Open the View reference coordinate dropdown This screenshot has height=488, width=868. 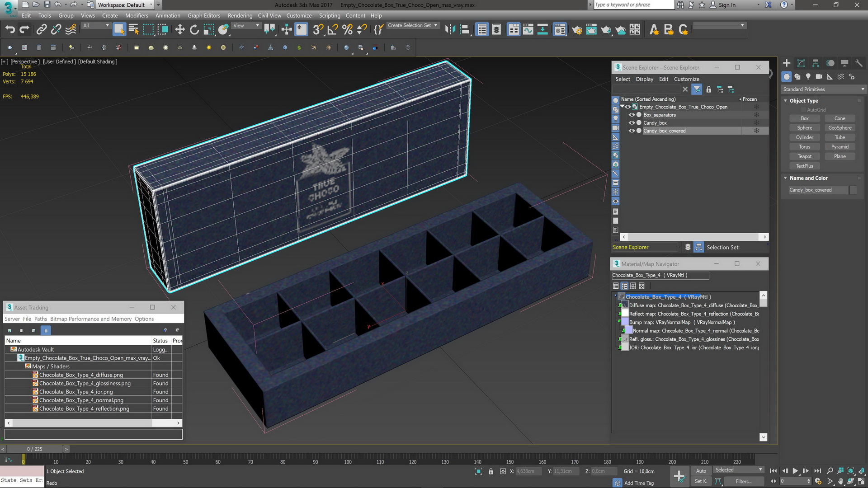coord(246,26)
